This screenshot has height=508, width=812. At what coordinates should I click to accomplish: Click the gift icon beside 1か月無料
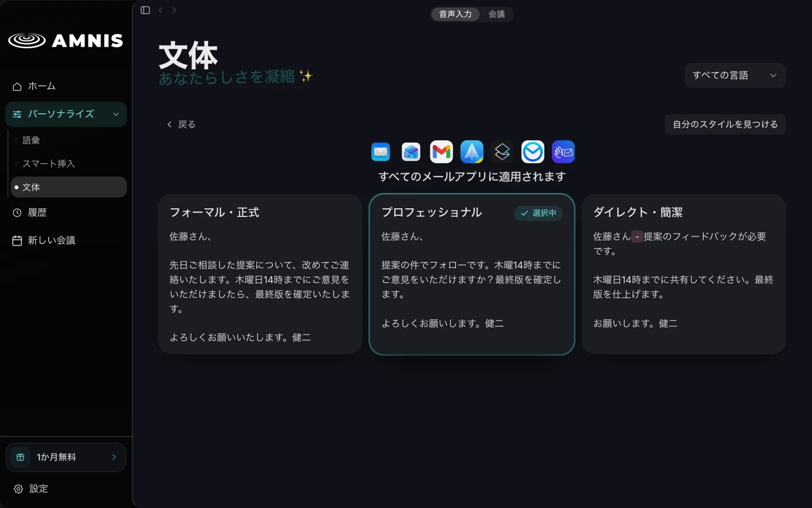pyautogui.click(x=20, y=457)
